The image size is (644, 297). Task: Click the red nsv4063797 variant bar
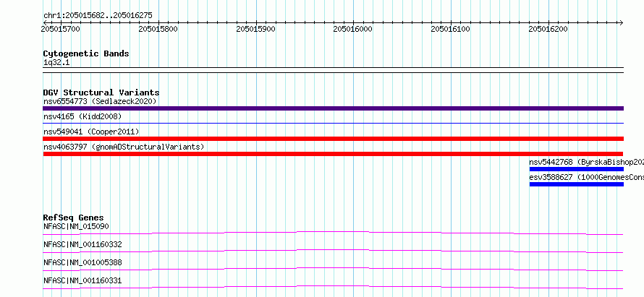click(333, 154)
